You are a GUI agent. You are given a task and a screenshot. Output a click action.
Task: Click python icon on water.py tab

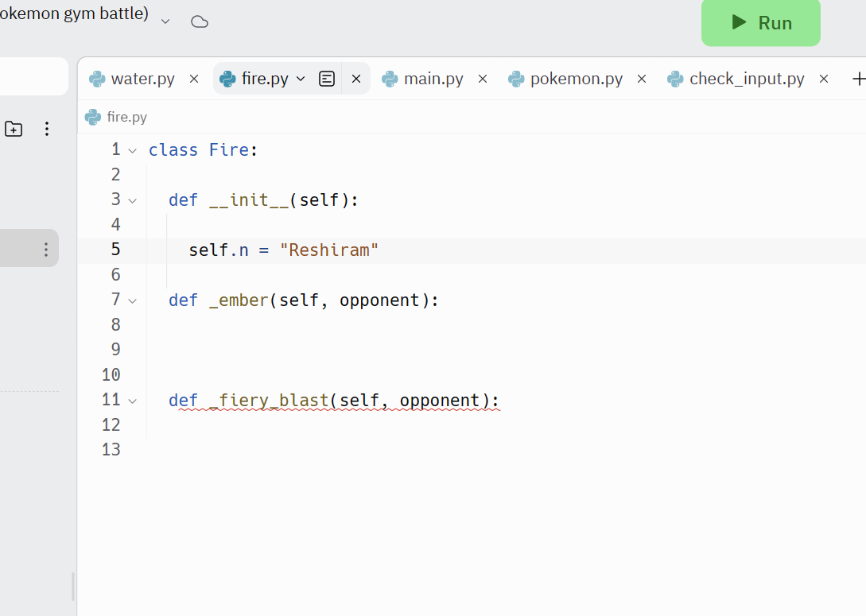97,79
